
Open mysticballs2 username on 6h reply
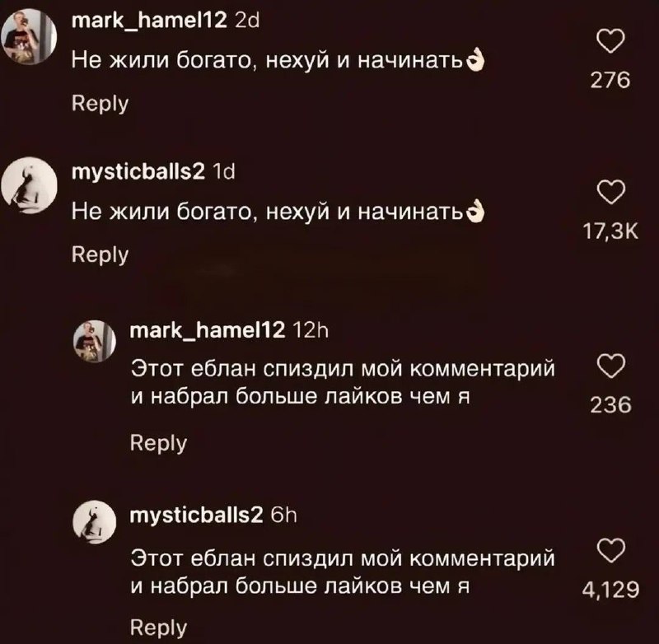[x=196, y=515]
